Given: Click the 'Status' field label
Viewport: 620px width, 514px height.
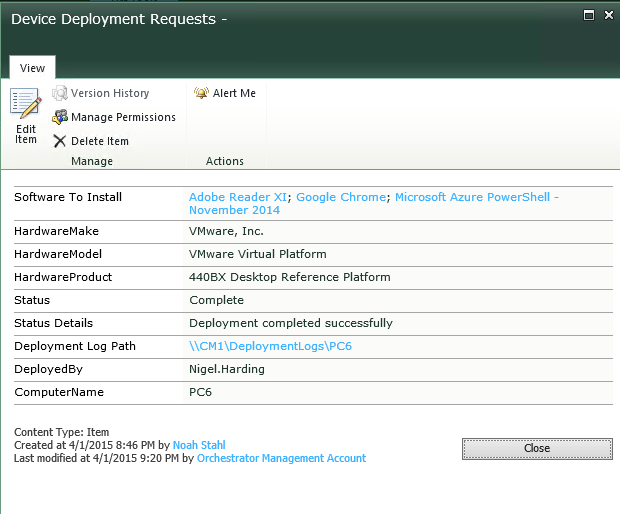Looking at the screenshot, I should (32, 300).
